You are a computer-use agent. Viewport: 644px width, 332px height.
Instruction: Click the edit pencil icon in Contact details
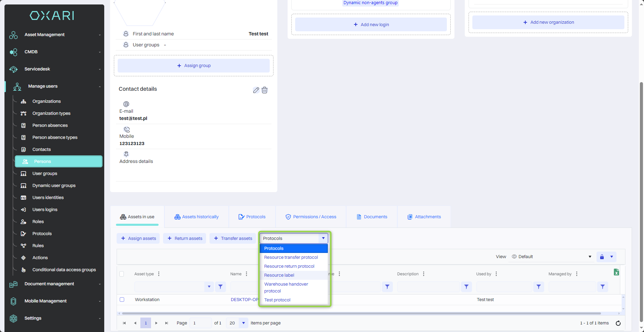pyautogui.click(x=256, y=90)
